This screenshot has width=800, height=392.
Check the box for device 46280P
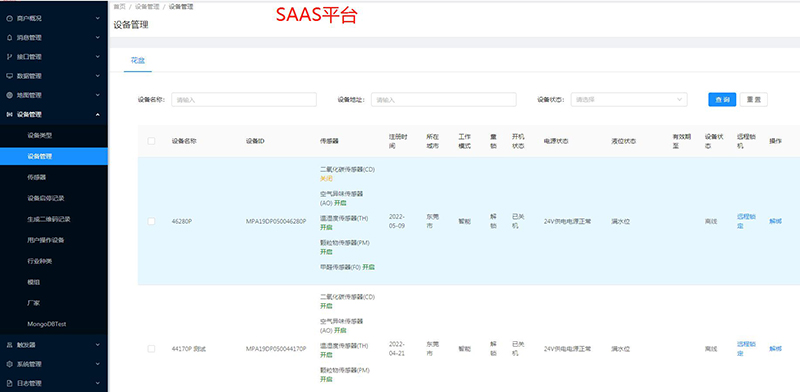click(x=152, y=222)
